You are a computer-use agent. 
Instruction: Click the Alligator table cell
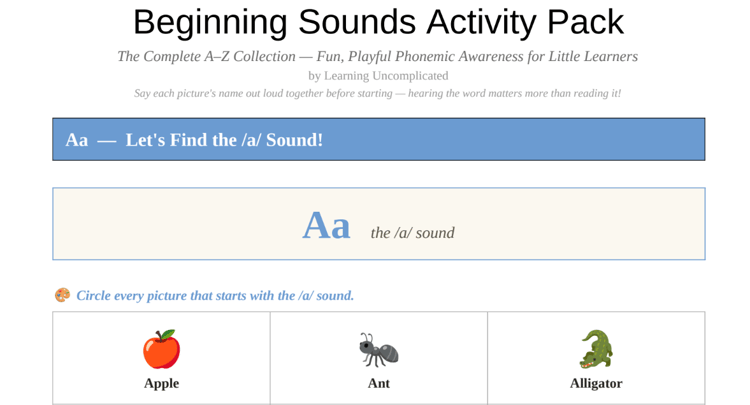[596, 358]
